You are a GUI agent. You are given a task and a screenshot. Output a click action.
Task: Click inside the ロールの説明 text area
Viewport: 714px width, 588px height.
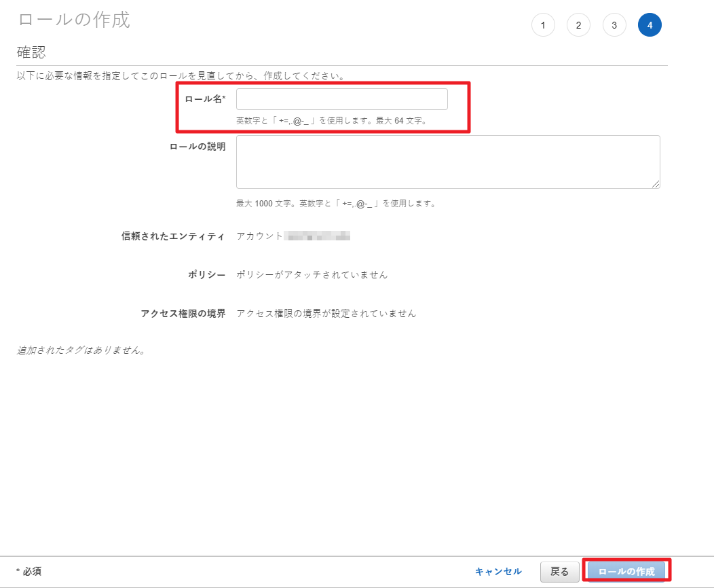coord(448,162)
